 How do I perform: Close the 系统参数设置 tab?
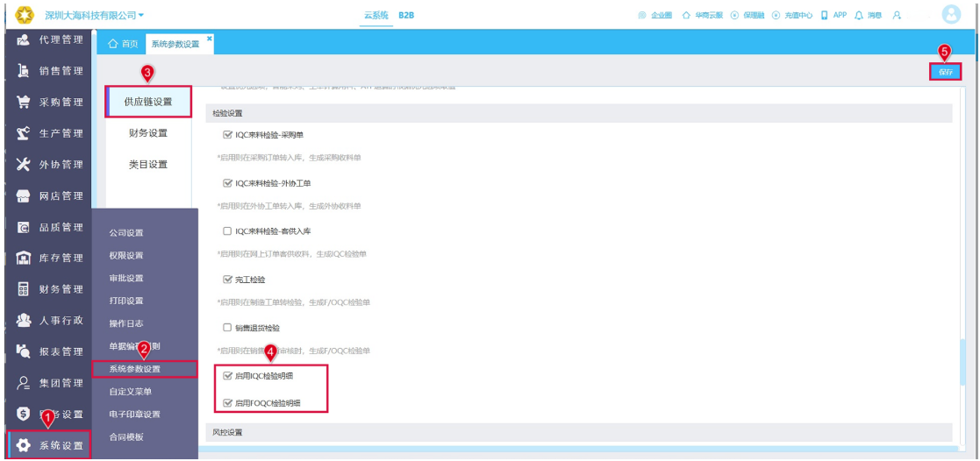click(210, 39)
